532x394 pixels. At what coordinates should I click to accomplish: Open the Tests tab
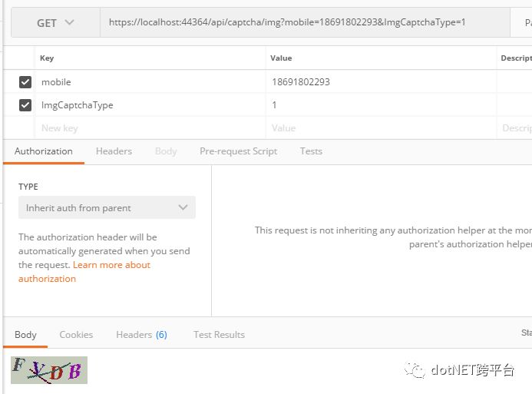point(311,151)
